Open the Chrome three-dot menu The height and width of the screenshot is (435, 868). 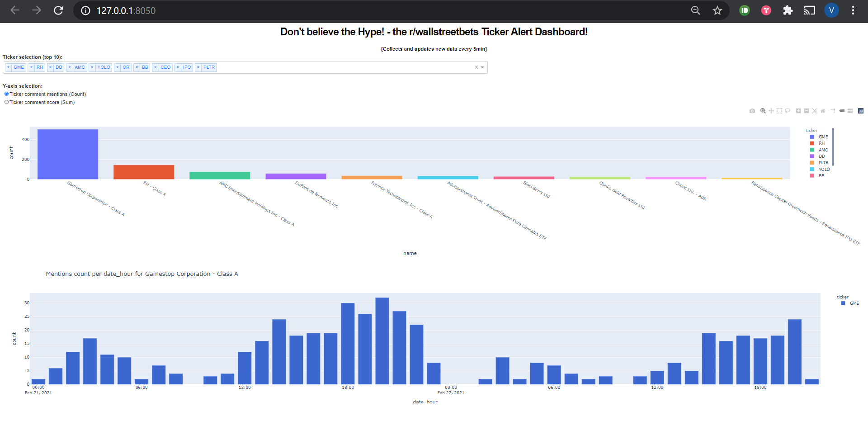point(853,10)
